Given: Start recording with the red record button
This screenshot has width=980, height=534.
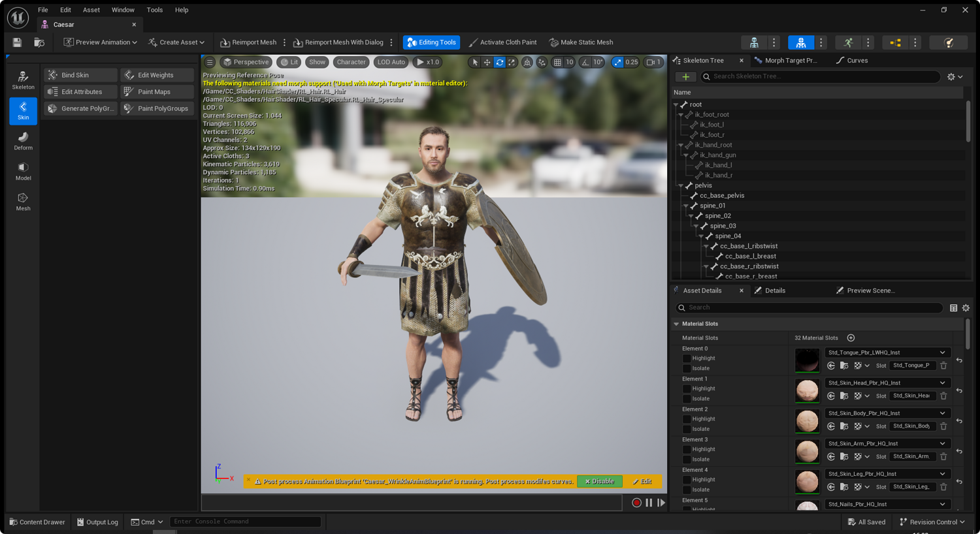Looking at the screenshot, I should [x=636, y=503].
